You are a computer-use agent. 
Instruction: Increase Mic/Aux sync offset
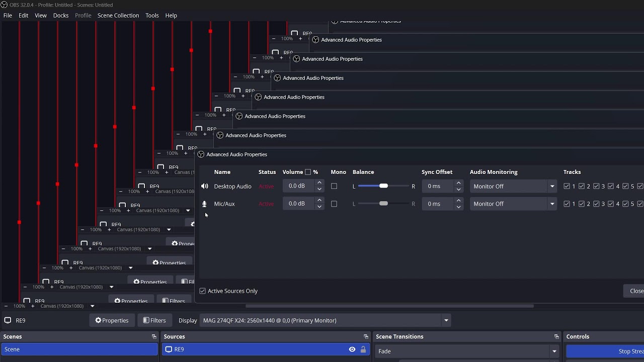[458, 201]
